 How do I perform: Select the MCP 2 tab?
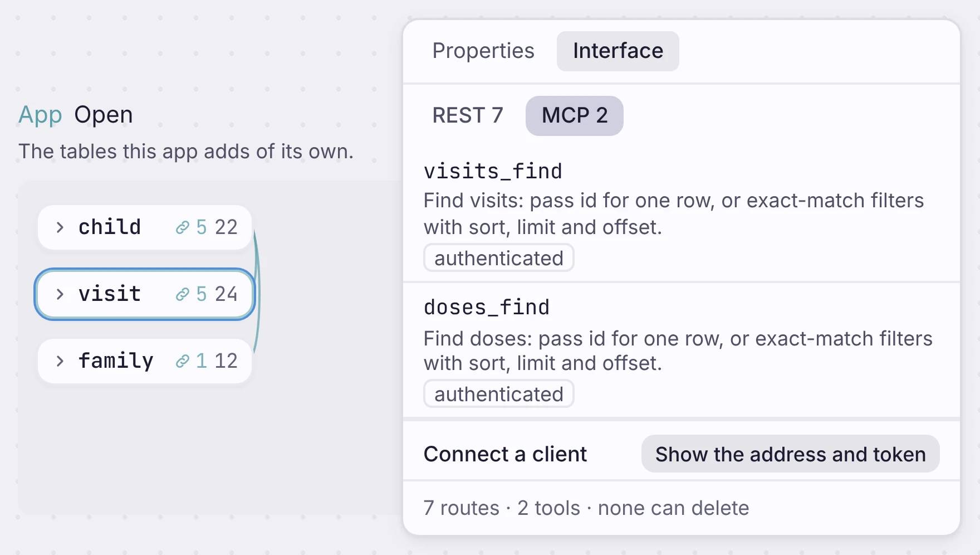pos(575,115)
